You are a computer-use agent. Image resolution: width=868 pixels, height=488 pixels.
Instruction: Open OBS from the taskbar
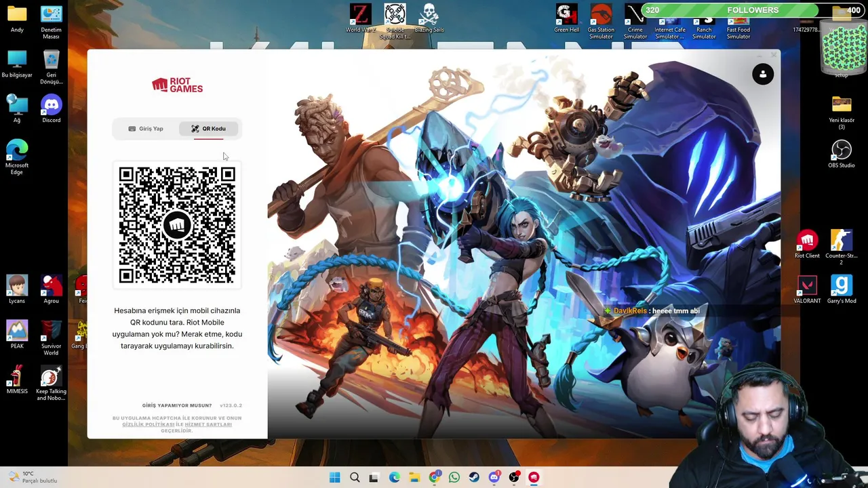(514, 477)
